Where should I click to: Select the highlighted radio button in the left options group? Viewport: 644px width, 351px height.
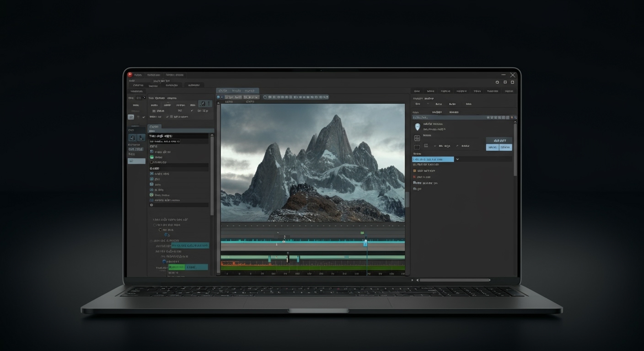point(161,230)
